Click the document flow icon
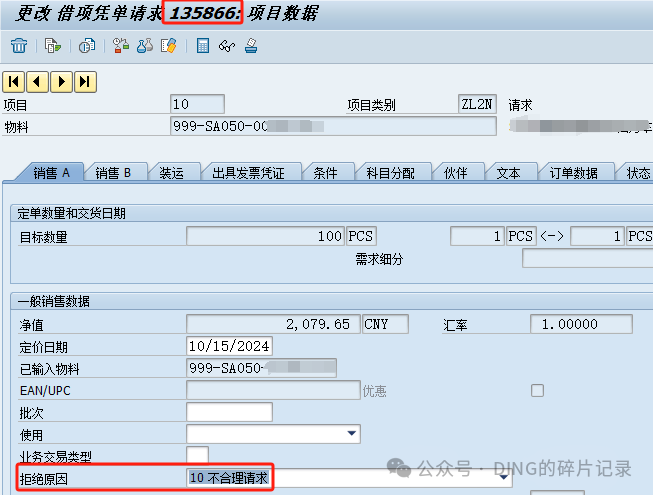This screenshot has width=653, height=495. click(x=52, y=45)
